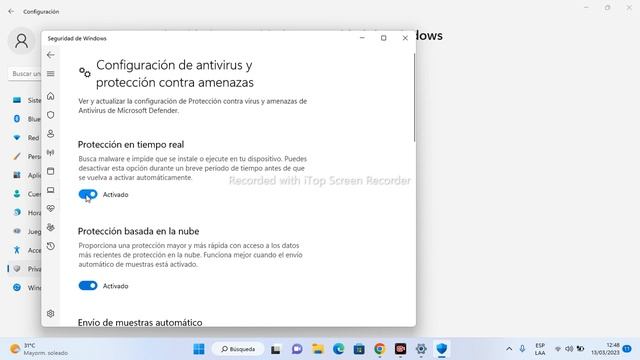Open Task View from taskbar

(x=276, y=349)
